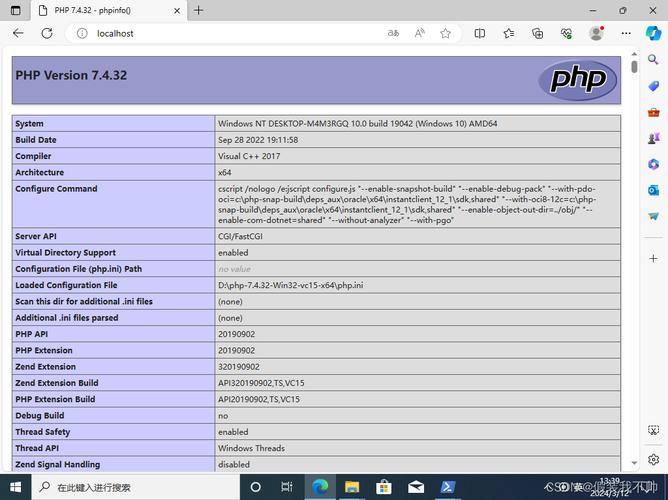The height and width of the screenshot is (500, 668).
Task: Select the 'Virtual Directory Support' label
Action: click(x=65, y=253)
